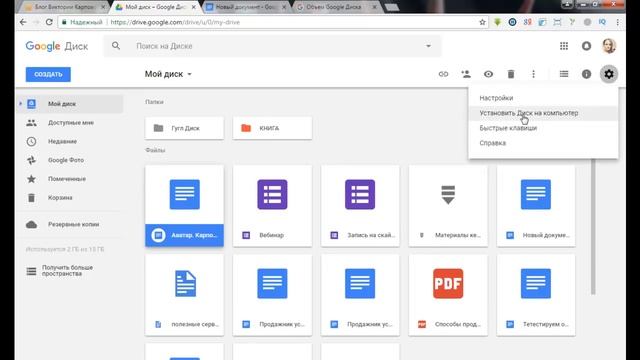The width and height of the screenshot is (640, 360).
Task: Click the green download extension icon
Action: point(497,22)
